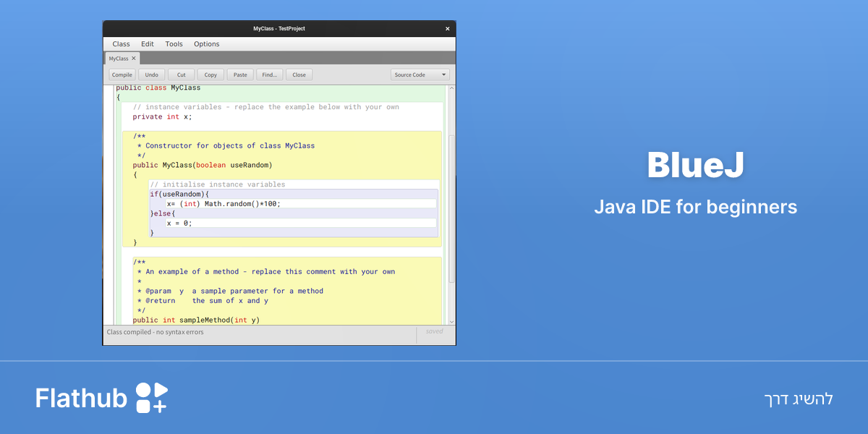Image resolution: width=868 pixels, height=434 pixels.
Task: Click the "BlueJ" heading
Action: point(695,165)
